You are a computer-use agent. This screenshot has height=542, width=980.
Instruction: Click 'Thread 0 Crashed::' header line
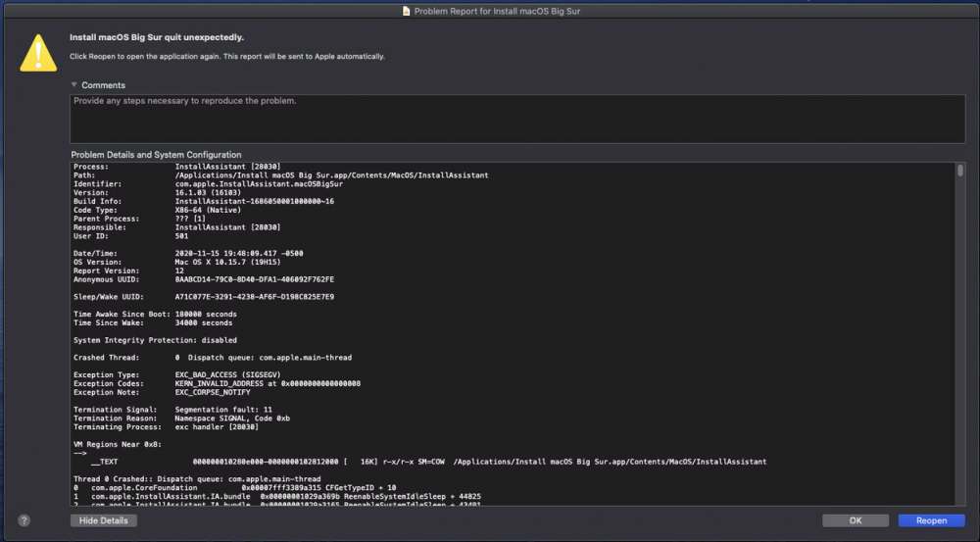[x=197, y=479]
